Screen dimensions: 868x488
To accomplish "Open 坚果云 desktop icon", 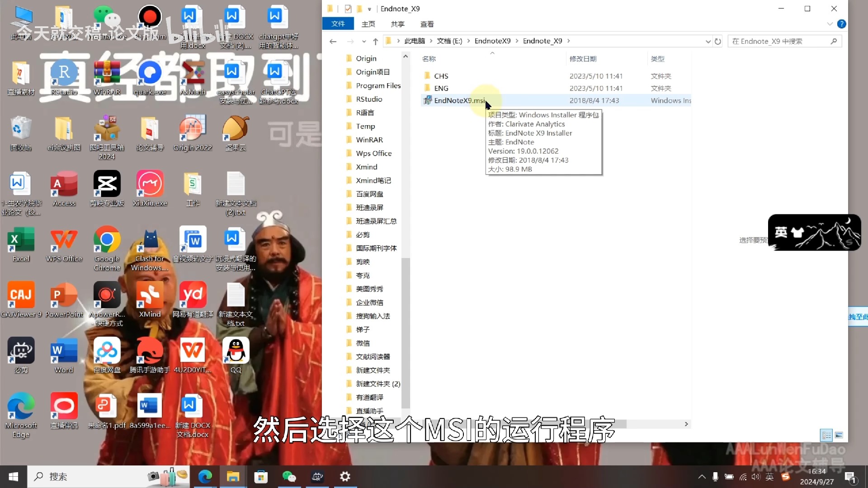I will [x=236, y=133].
